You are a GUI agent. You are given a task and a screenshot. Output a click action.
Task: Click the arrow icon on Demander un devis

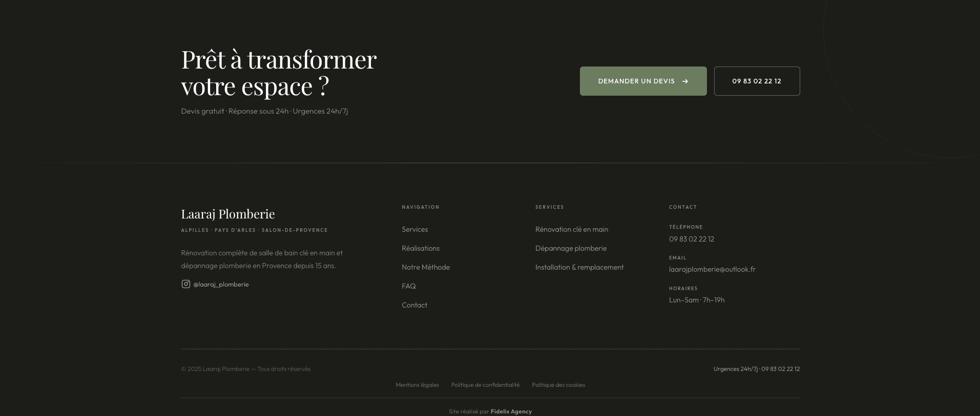tap(685, 81)
